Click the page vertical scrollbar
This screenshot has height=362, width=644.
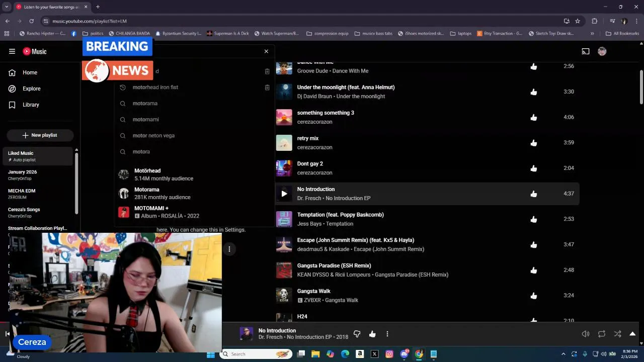coord(641,86)
